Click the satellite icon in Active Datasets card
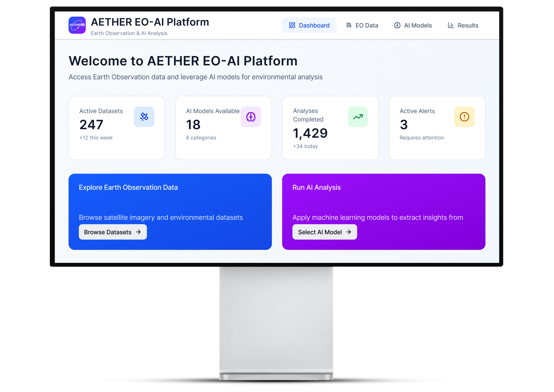554x392 pixels. click(x=144, y=117)
